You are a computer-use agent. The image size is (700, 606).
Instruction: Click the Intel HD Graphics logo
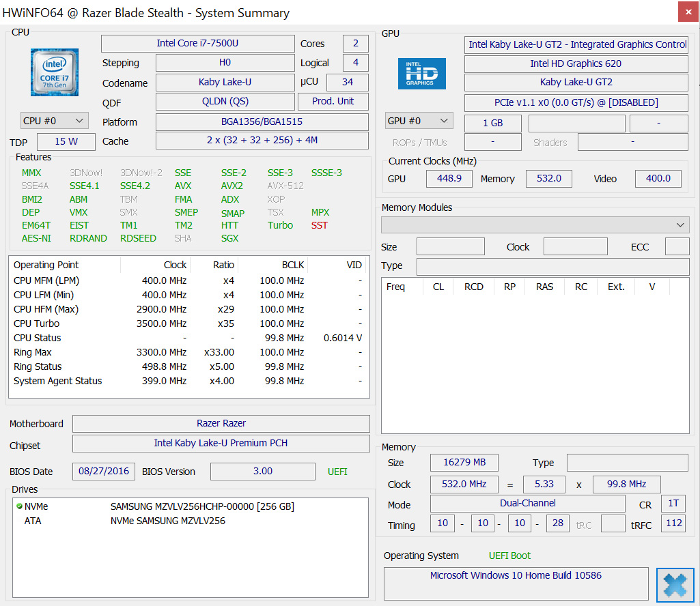click(x=422, y=74)
